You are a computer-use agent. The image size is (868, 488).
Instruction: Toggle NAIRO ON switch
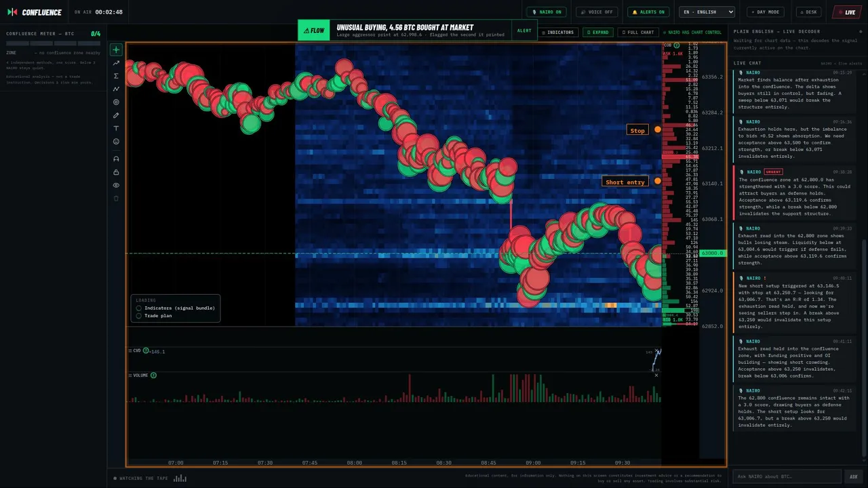coord(547,12)
